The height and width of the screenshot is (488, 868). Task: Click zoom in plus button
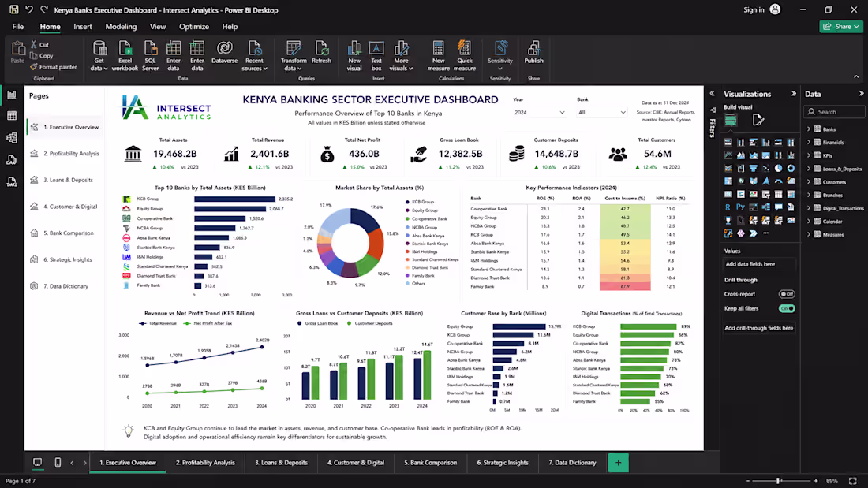[x=815, y=481]
